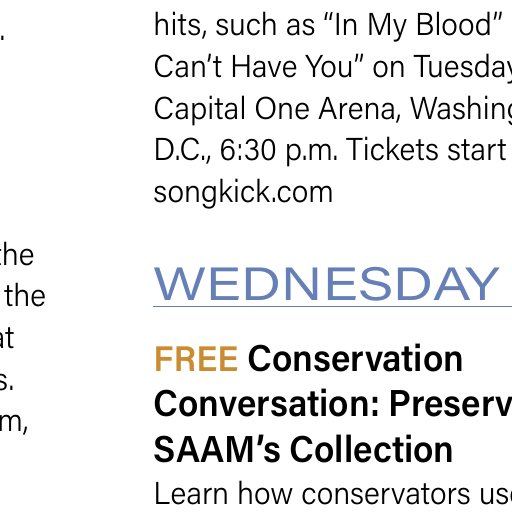Click the "Conversation: Preserv" title line
Screen dimensions: 512x512
[x=333, y=404]
